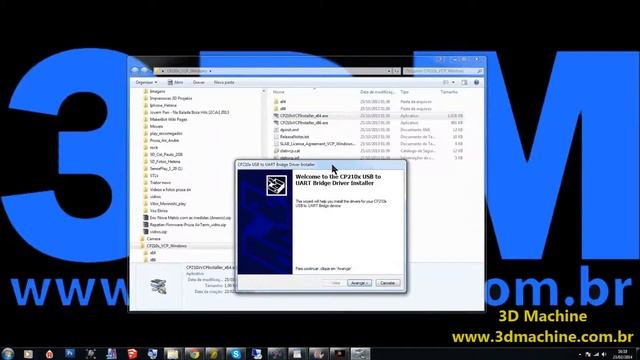Screen dimensions: 640x360
Task: Click Gravar in the Explorer toolbar
Action: [x=199, y=82]
